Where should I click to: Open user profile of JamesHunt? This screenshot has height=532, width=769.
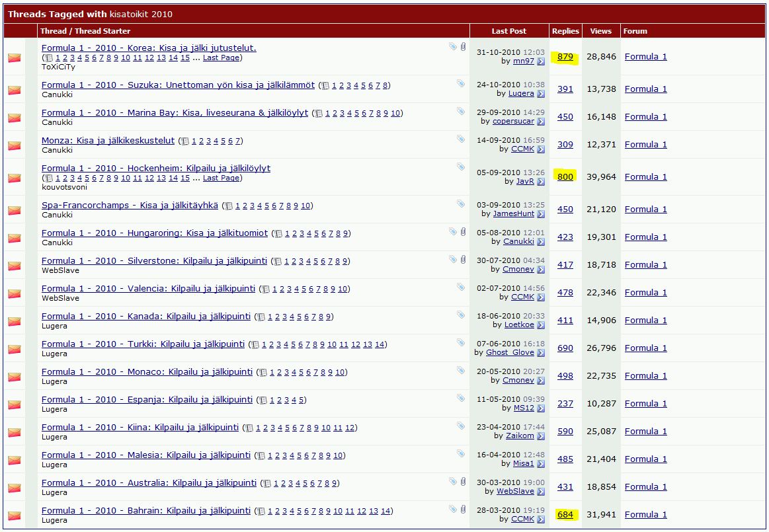[513, 214]
